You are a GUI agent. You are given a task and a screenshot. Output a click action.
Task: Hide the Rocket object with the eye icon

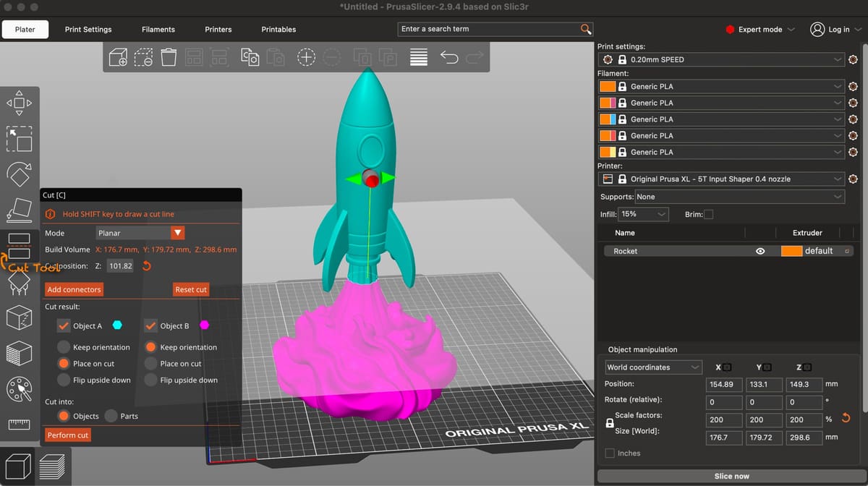[x=760, y=251]
